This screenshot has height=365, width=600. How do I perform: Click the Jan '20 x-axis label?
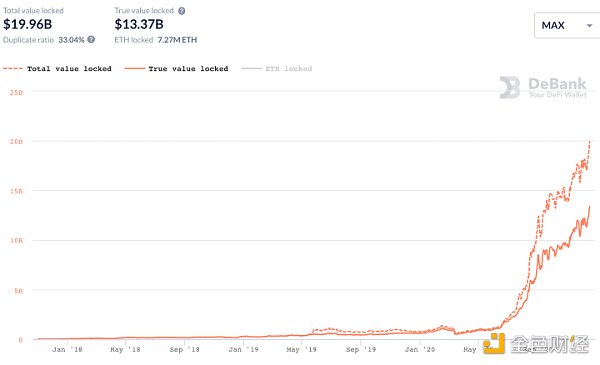[x=420, y=349]
